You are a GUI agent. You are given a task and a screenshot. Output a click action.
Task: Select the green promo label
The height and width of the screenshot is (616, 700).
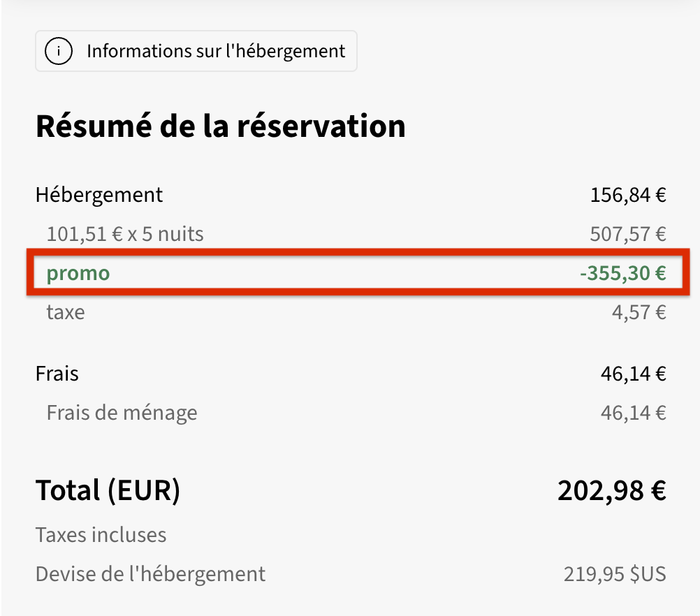pyautogui.click(x=78, y=273)
